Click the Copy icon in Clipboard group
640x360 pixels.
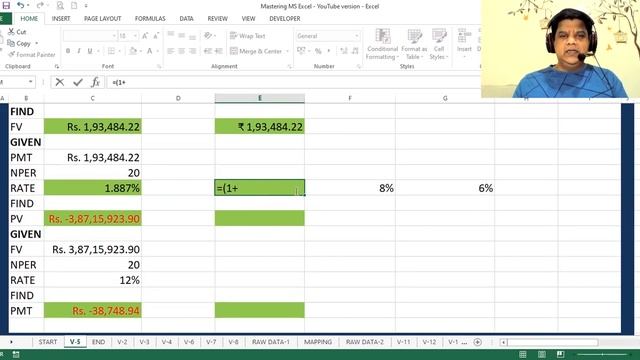[11, 43]
